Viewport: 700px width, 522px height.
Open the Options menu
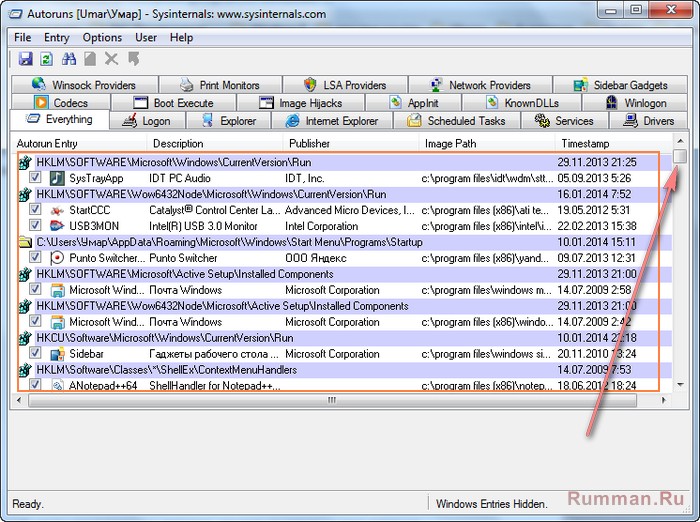102,37
